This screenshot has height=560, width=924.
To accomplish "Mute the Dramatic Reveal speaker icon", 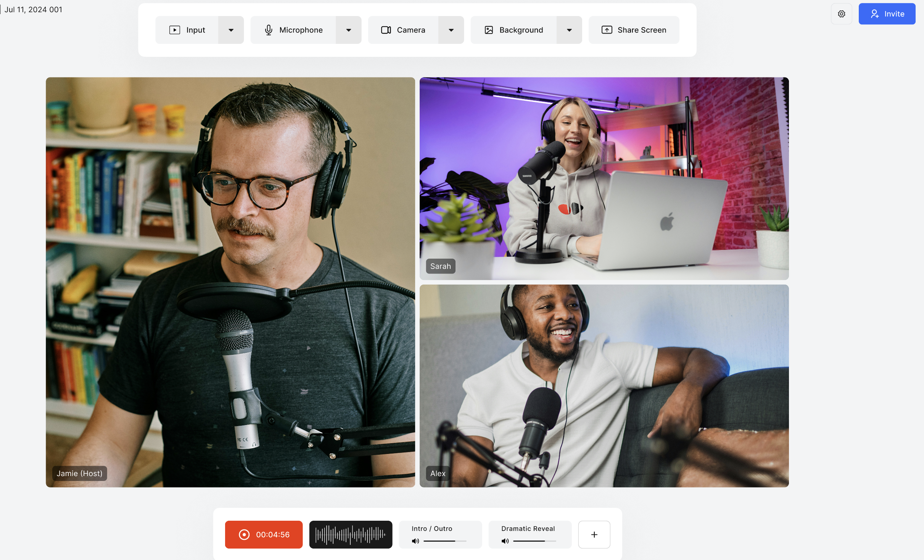I will pos(505,541).
